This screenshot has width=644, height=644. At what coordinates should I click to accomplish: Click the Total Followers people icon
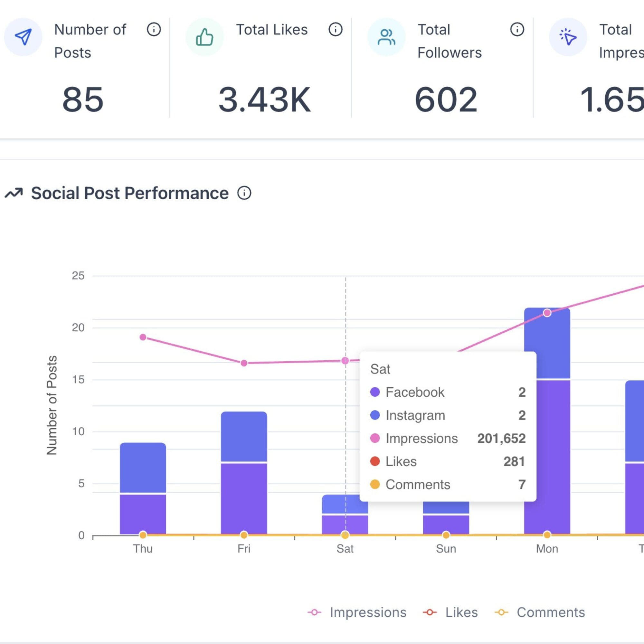tap(386, 37)
